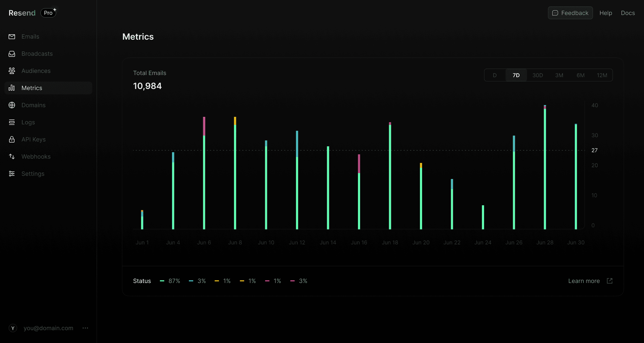Click the Broadcasts inbox icon
This screenshot has width=644, height=343.
tap(12, 54)
